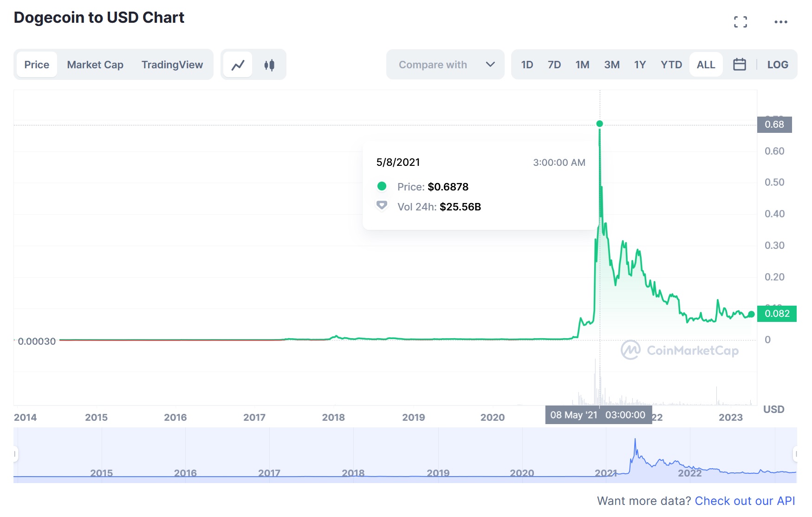Open the Check out our API link
812x517 pixels.
(x=745, y=501)
